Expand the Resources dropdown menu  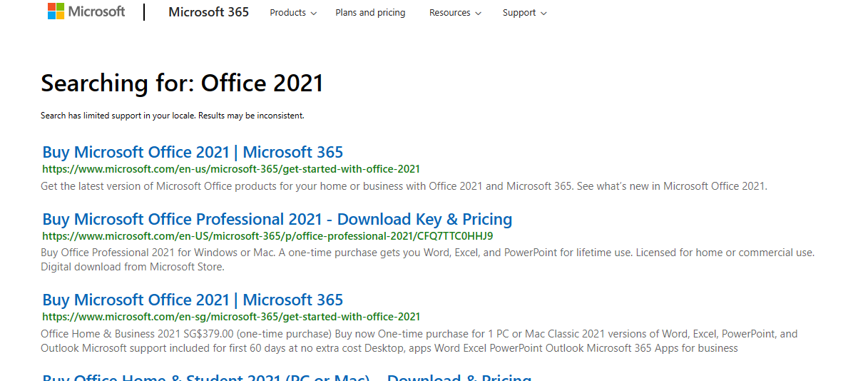[x=455, y=13]
